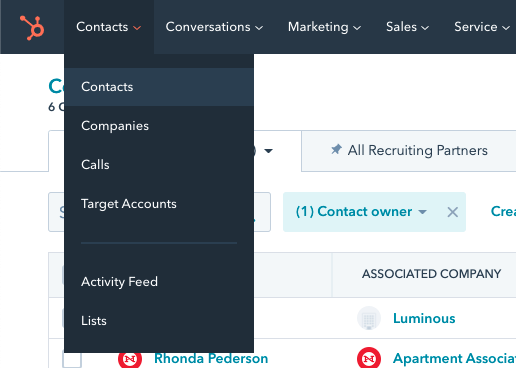Open Activity Feed from the menu
This screenshot has height=368, width=516.
point(159,282)
